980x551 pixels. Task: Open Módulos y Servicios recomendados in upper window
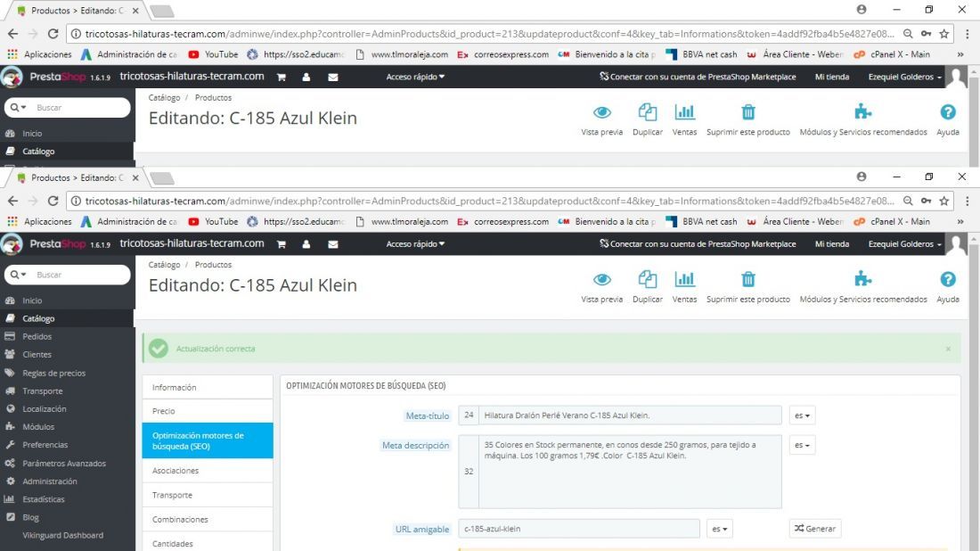tap(863, 112)
